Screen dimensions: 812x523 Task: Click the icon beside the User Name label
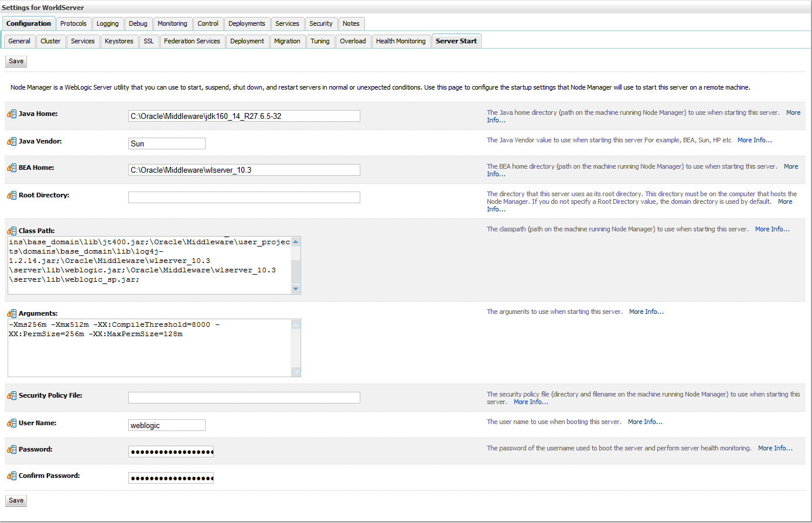pyautogui.click(x=12, y=423)
